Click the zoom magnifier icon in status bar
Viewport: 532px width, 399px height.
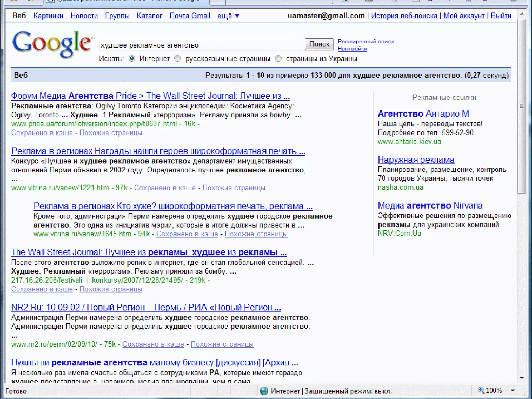click(481, 390)
